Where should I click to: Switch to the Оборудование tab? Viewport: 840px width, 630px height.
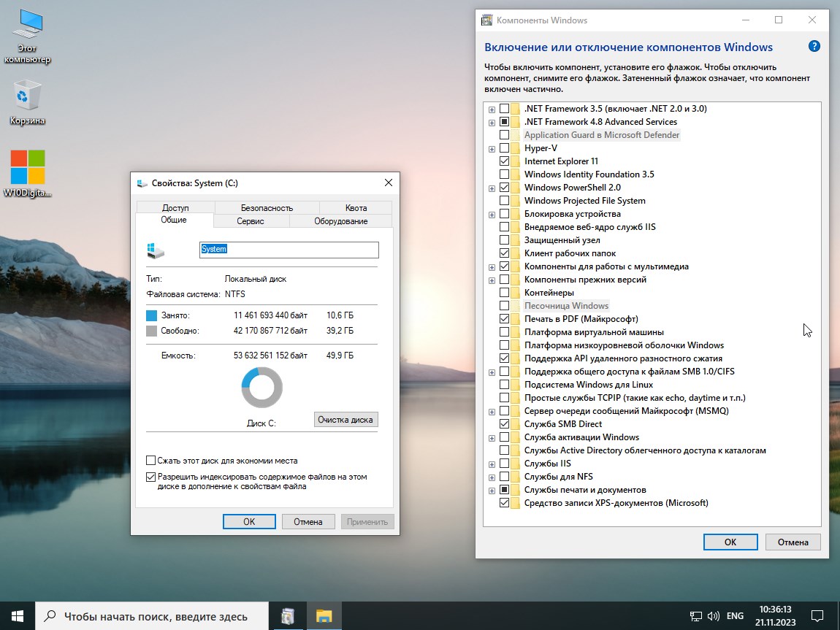[x=340, y=221]
